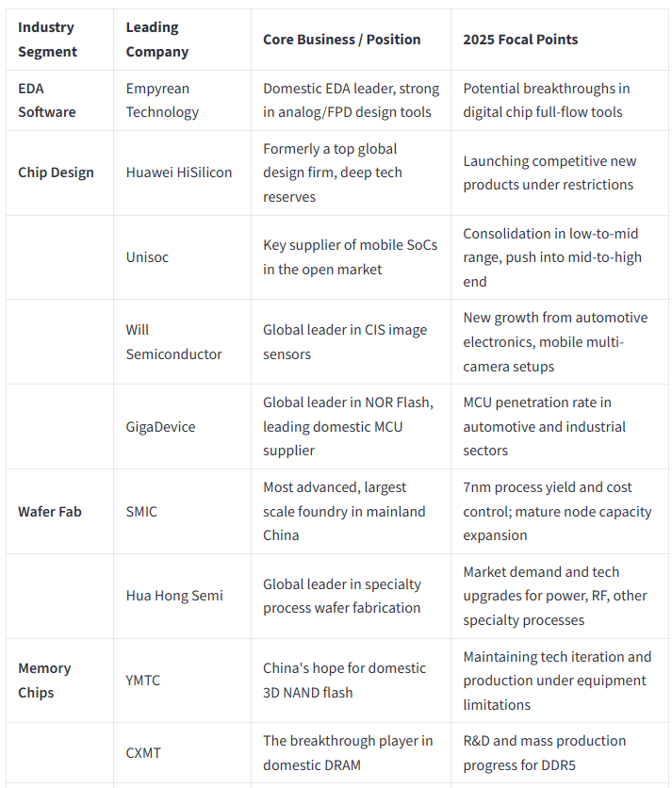Click the Wafer Fab segment label
Screen dimensions: 672x788
click(x=50, y=512)
